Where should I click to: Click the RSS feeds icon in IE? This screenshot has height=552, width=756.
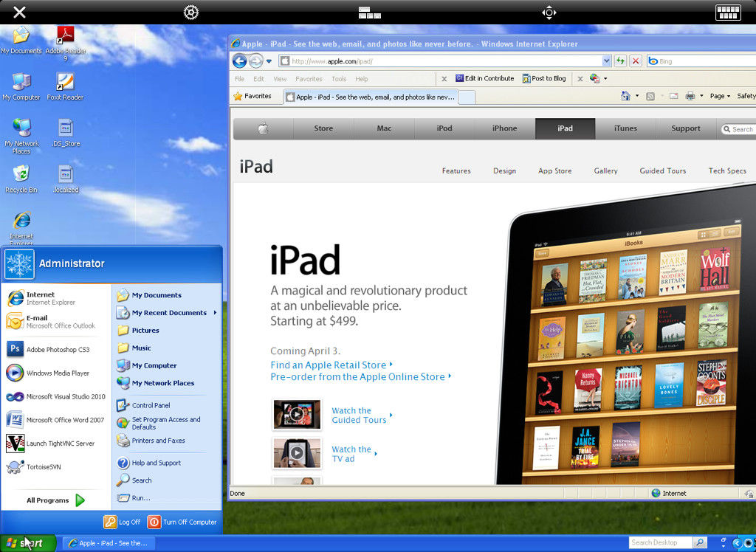[x=650, y=96]
